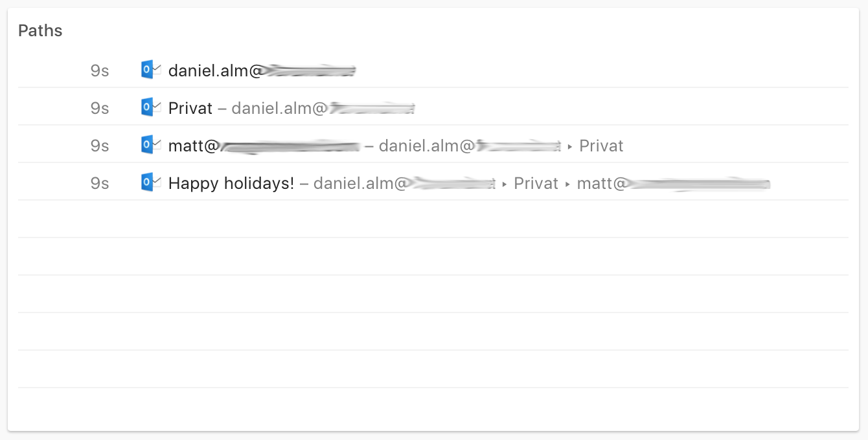
Task: Select the Paths section heading
Action: (40, 30)
